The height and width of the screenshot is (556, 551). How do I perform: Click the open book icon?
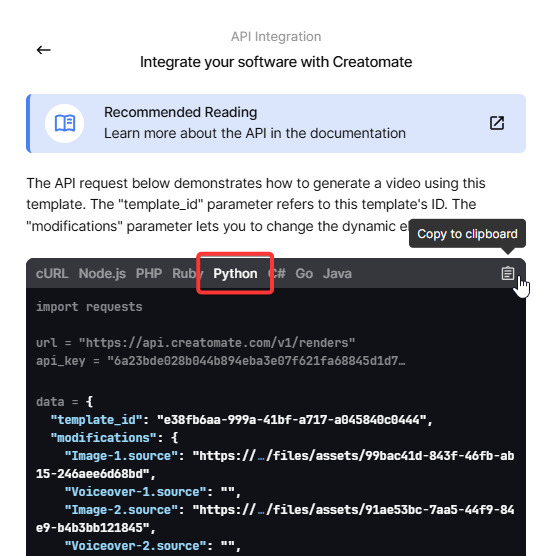pos(65,123)
